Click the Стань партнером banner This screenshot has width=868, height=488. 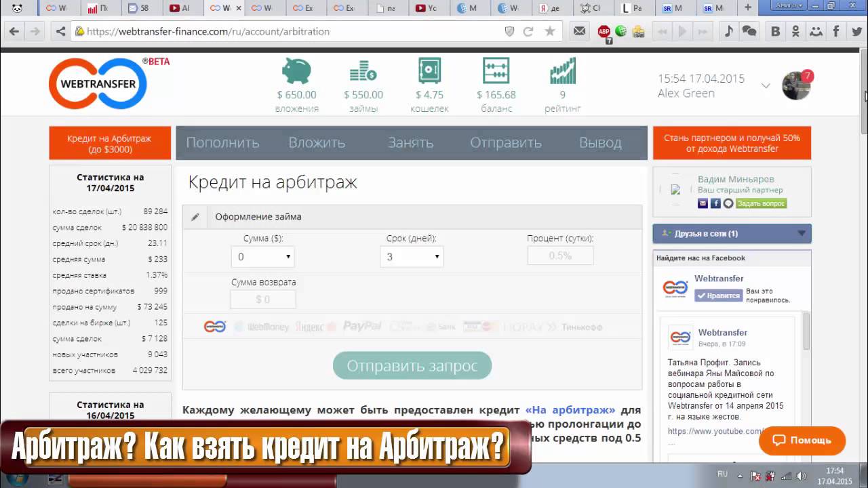[732, 143]
